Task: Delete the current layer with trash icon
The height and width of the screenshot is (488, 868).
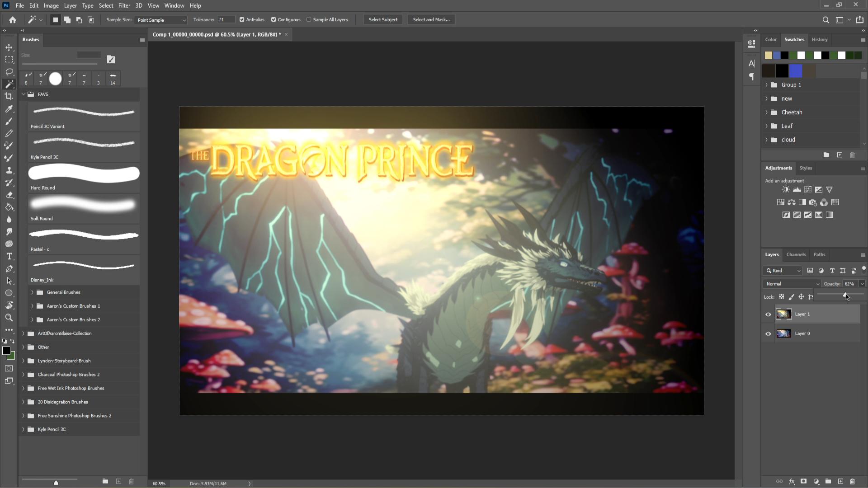Action: (853, 482)
